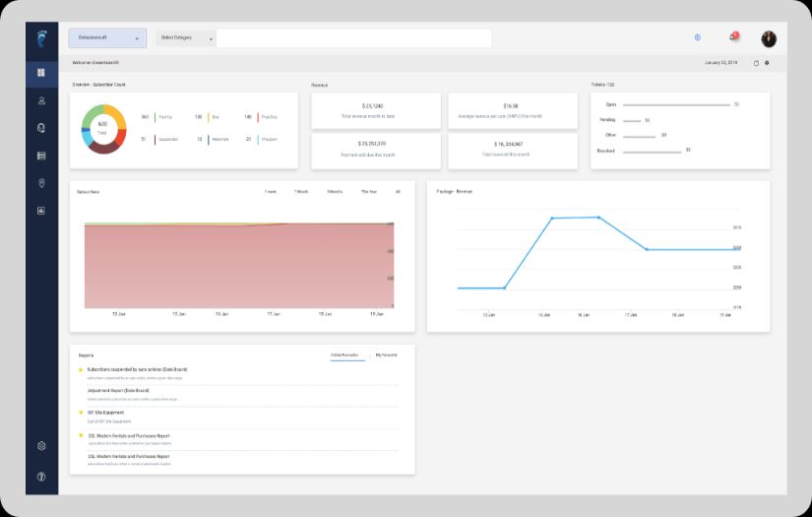This screenshot has width=812, height=517.
Task: Click the small gear icon beside the date
Action: point(767,63)
